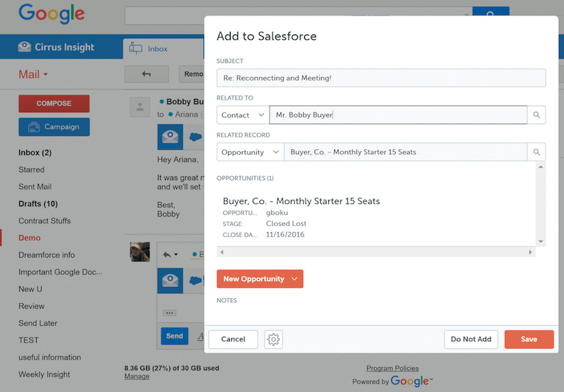This screenshot has height=392, width=564.
Task: Click the search icon in Related To field
Action: [x=537, y=115]
